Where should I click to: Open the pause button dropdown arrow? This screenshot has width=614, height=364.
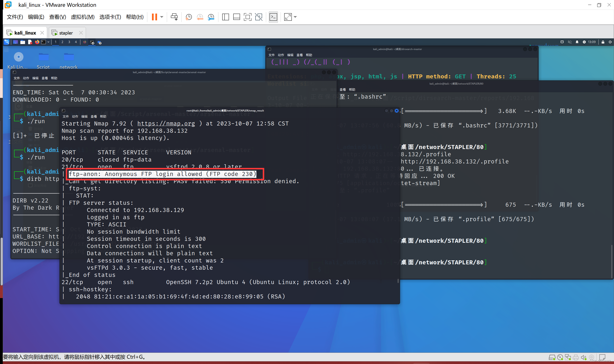click(x=162, y=17)
